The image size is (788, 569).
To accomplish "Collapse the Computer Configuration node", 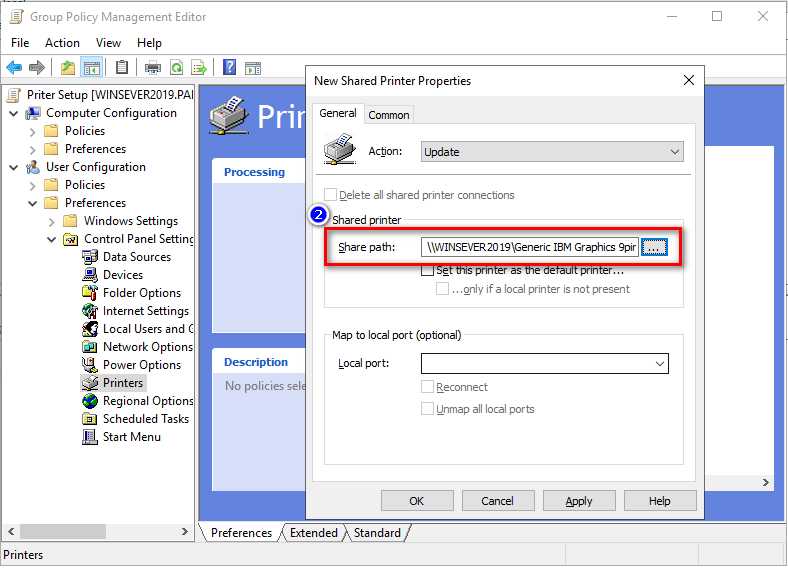I will tap(14, 114).
